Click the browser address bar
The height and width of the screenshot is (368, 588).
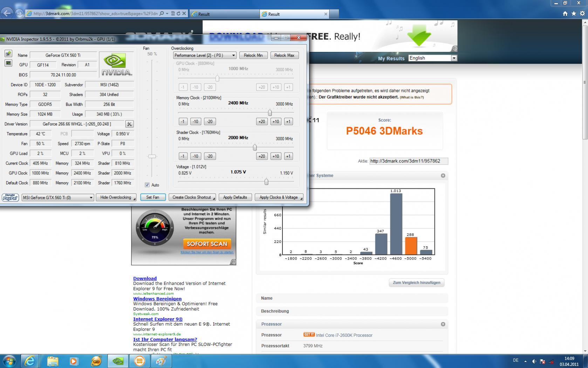click(96, 14)
